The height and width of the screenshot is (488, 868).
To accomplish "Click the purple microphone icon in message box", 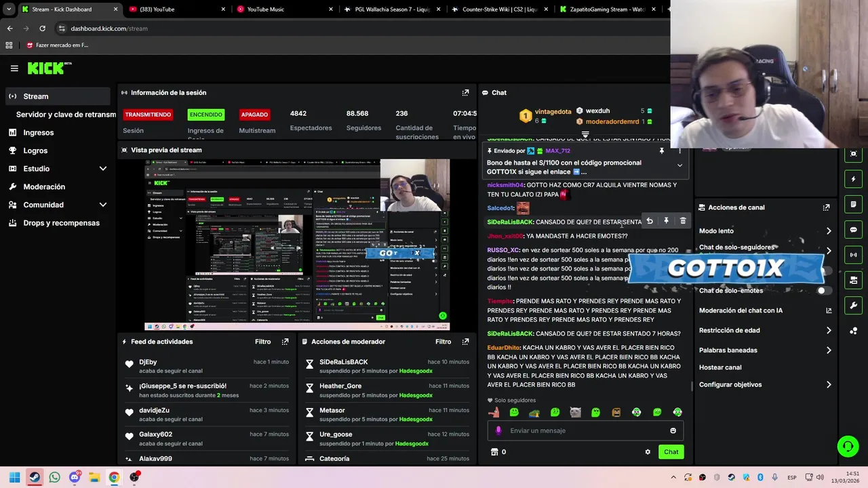I will (498, 430).
